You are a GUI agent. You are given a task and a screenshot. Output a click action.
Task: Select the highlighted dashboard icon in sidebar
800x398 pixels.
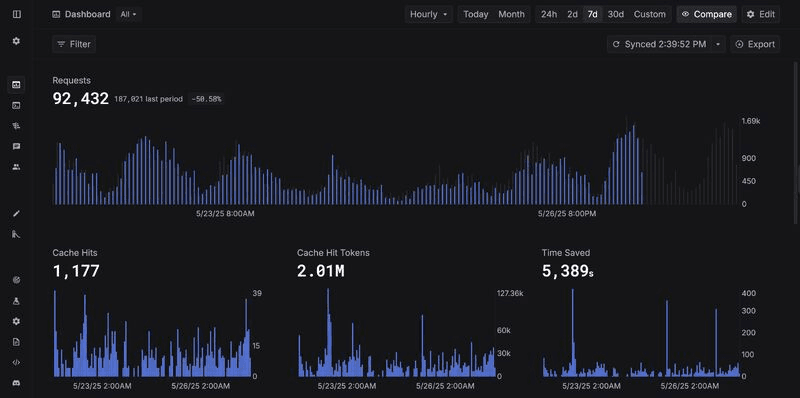[16, 85]
